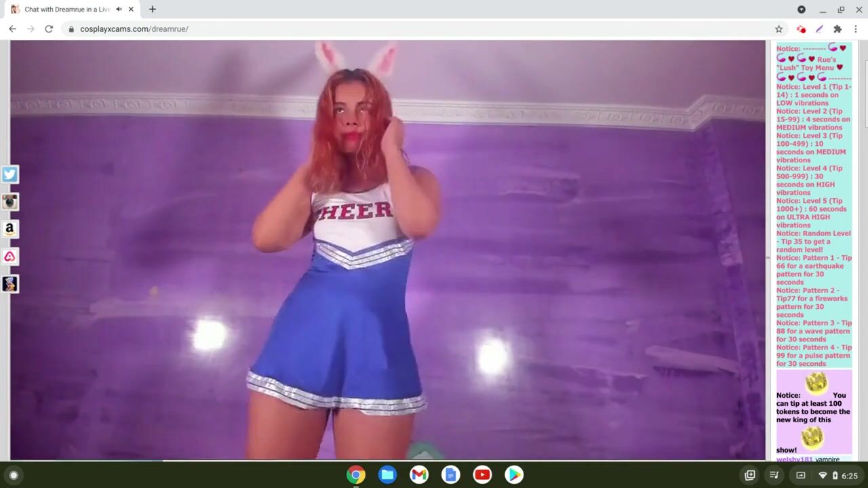
Task: Open the ChromeOS launcher circle button
Action: tap(14, 475)
